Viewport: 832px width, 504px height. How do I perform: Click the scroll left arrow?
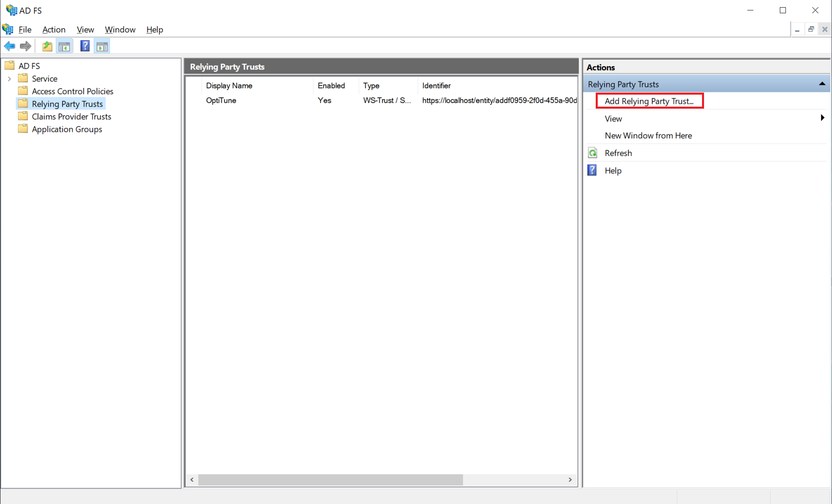[192, 480]
